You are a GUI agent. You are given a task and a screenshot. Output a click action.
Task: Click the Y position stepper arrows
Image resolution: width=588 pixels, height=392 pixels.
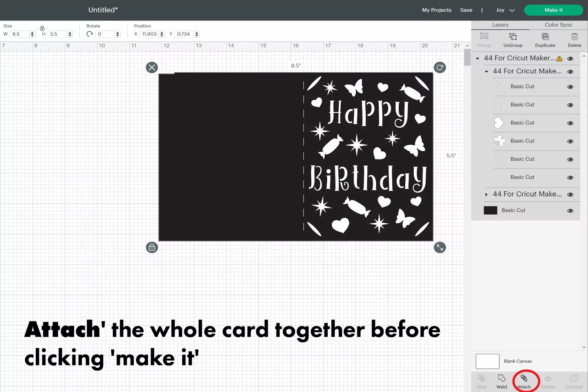click(197, 34)
